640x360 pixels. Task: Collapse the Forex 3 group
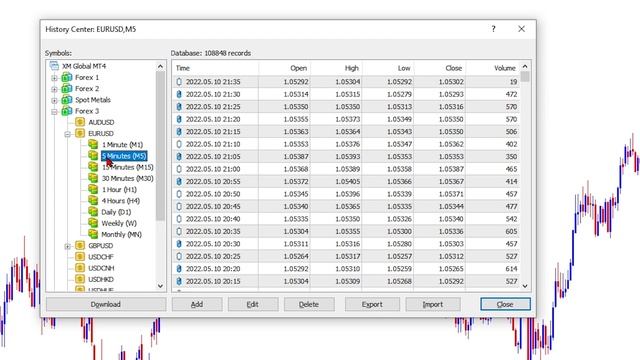click(54, 111)
